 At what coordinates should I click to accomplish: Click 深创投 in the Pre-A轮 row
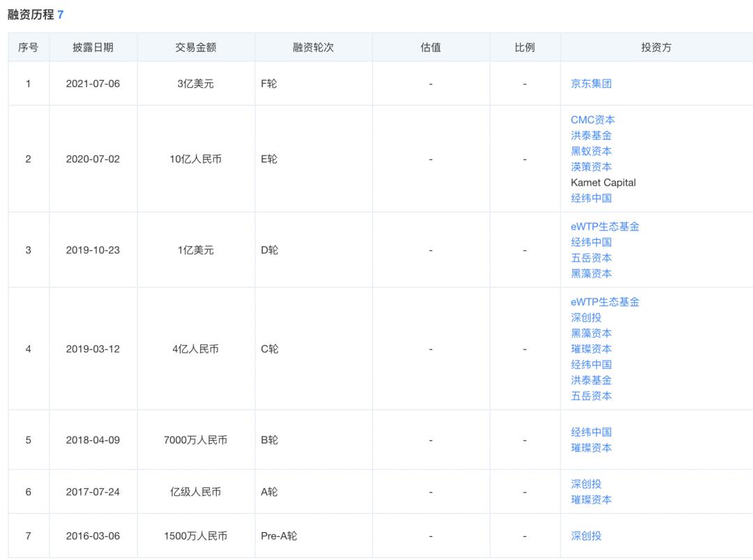click(586, 536)
